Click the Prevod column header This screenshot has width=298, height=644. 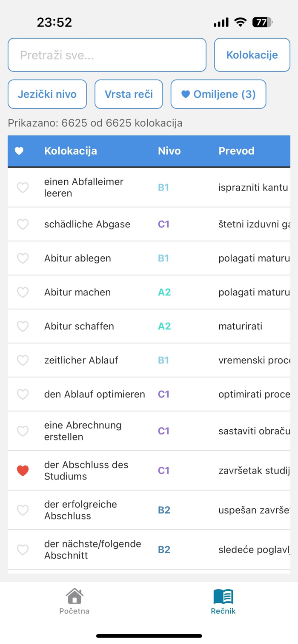236,151
